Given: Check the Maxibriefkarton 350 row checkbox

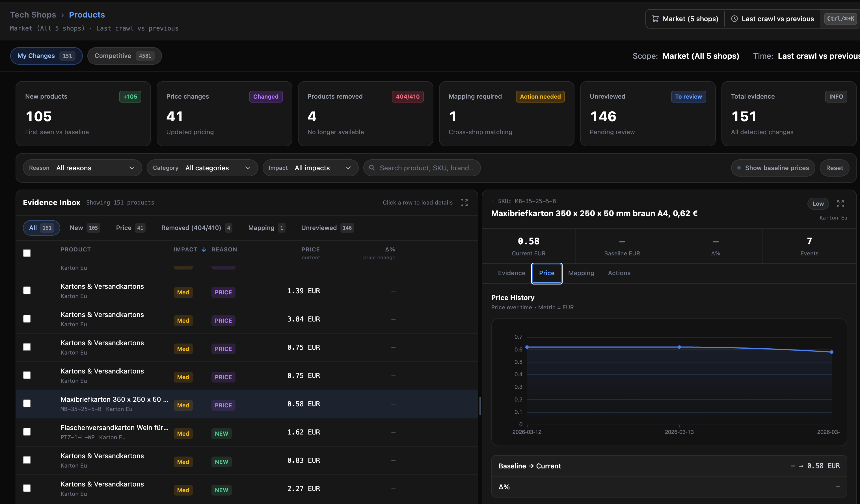Looking at the screenshot, I should point(27,403).
